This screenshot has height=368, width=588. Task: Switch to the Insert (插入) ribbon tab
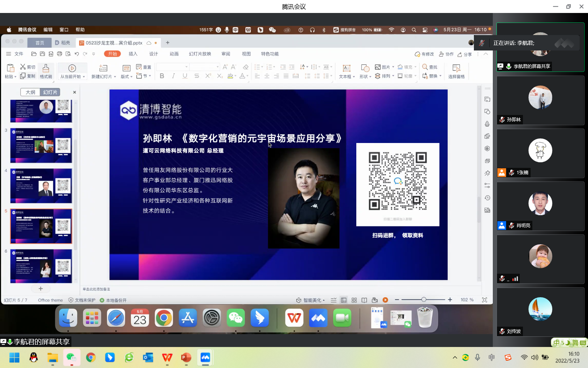[133, 54]
